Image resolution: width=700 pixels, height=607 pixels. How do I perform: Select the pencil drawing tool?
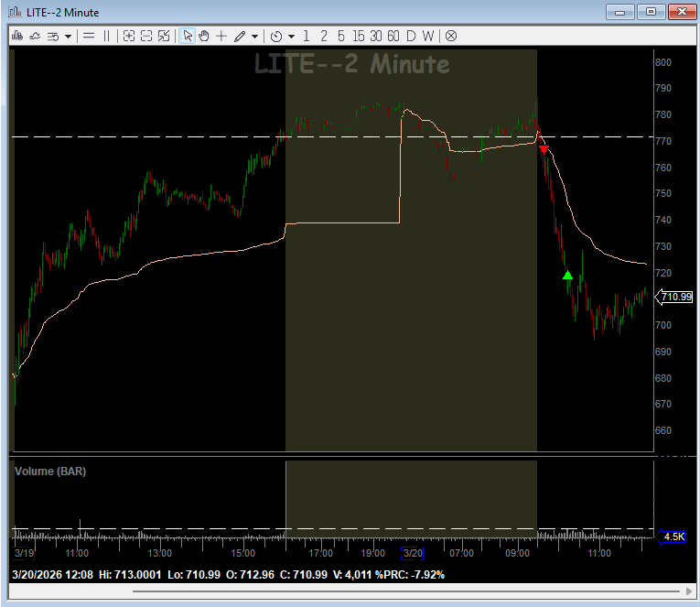[240, 36]
